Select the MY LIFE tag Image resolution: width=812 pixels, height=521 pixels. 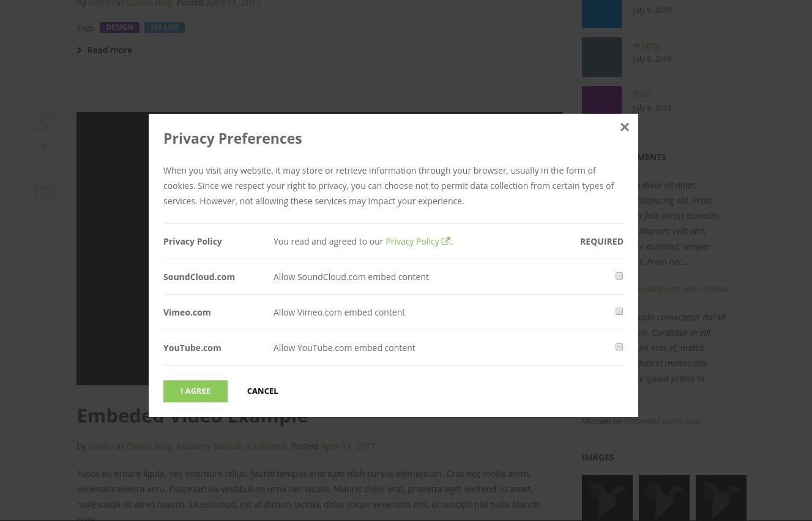tap(165, 28)
